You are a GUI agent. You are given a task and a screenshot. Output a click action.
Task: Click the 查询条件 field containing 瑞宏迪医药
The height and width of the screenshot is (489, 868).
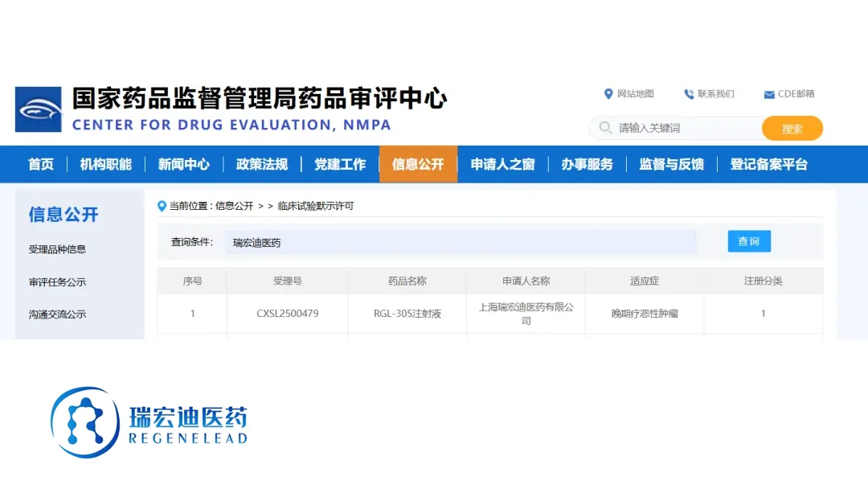point(462,242)
